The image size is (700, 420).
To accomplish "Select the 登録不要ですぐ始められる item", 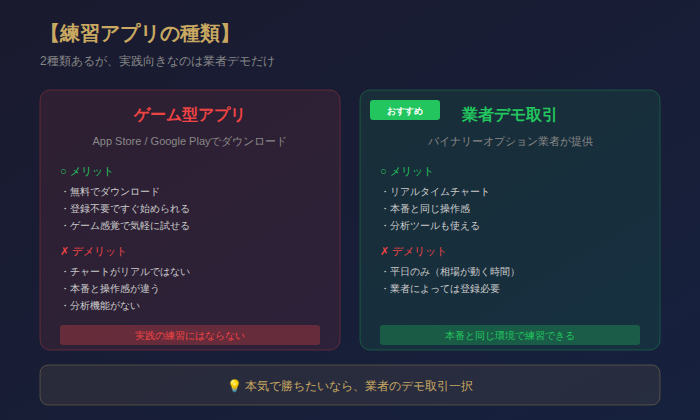I will coord(129,208).
